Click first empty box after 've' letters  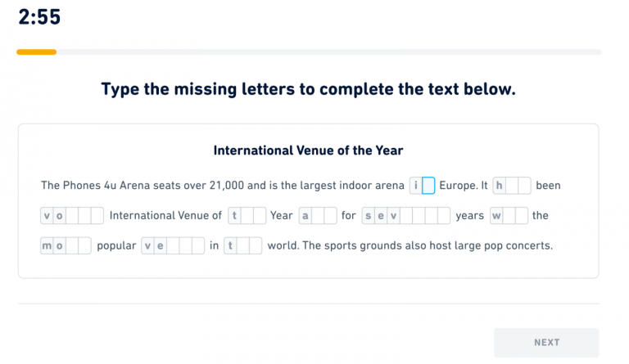173,245
